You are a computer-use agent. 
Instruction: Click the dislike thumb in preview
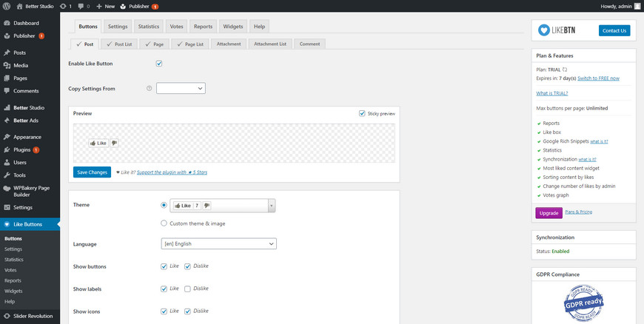(114, 143)
